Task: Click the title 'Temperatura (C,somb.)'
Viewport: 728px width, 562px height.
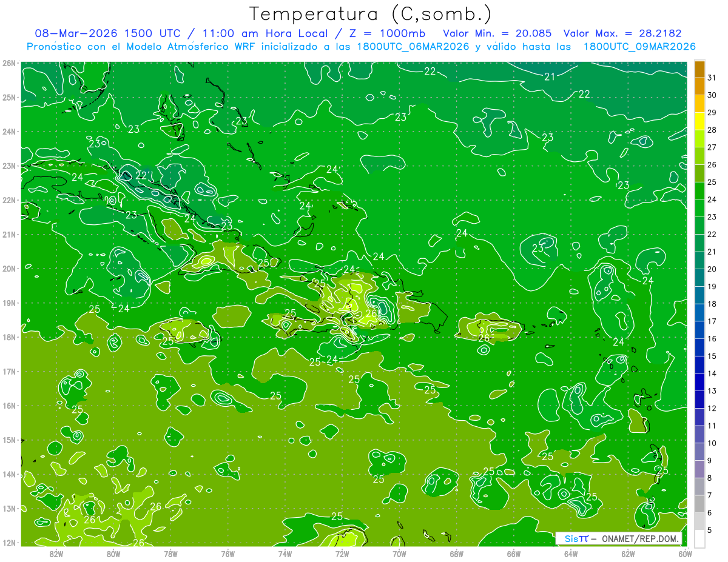Action: click(x=371, y=13)
